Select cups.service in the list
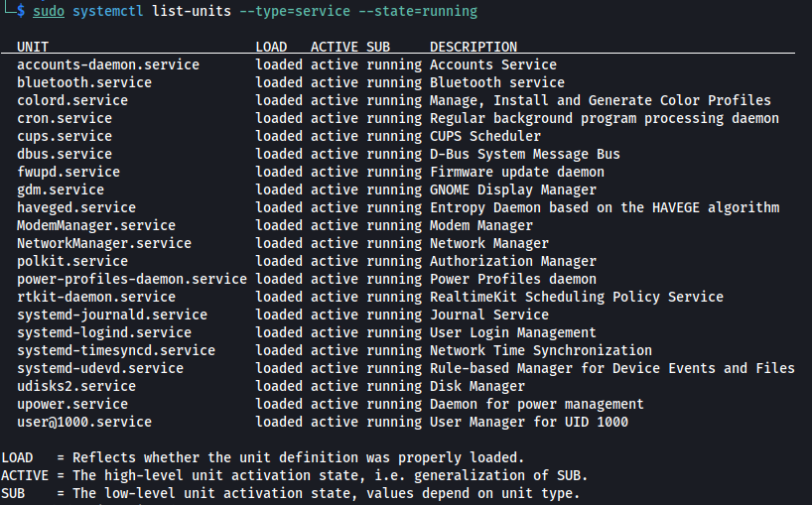812x505 pixels. point(65,136)
